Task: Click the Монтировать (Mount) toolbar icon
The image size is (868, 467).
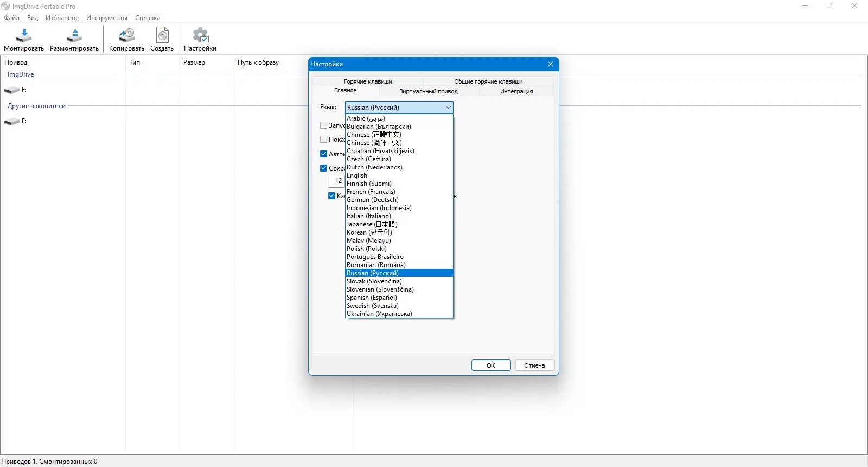Action: coord(24,36)
